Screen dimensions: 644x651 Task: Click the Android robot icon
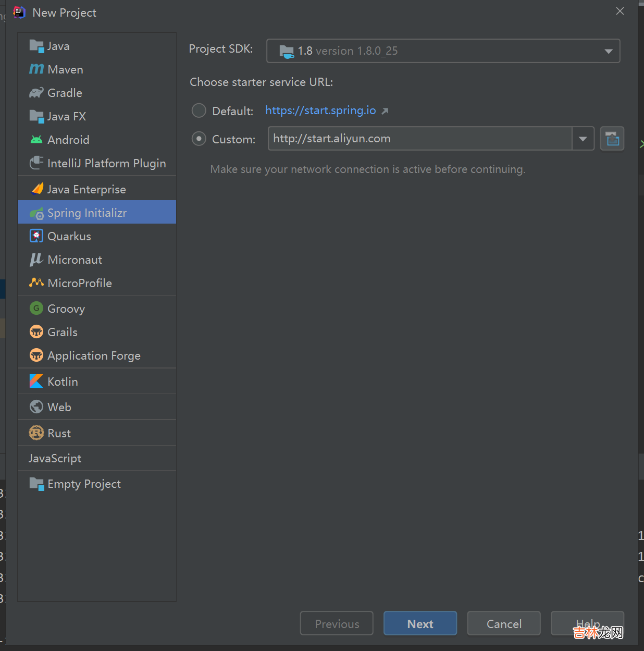(36, 140)
